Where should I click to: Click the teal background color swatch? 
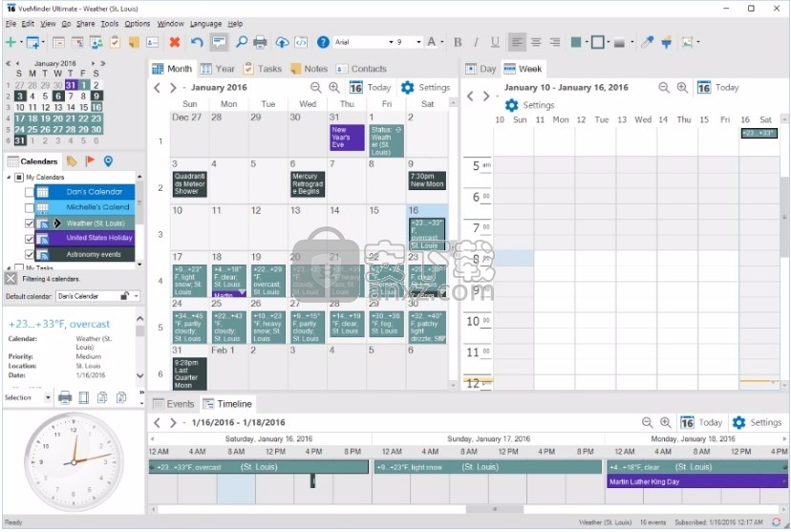576,42
